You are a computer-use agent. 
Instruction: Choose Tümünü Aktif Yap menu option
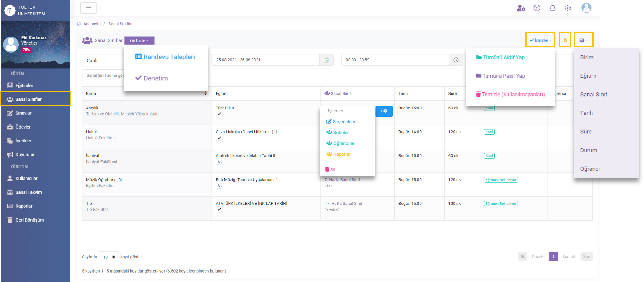(500, 57)
